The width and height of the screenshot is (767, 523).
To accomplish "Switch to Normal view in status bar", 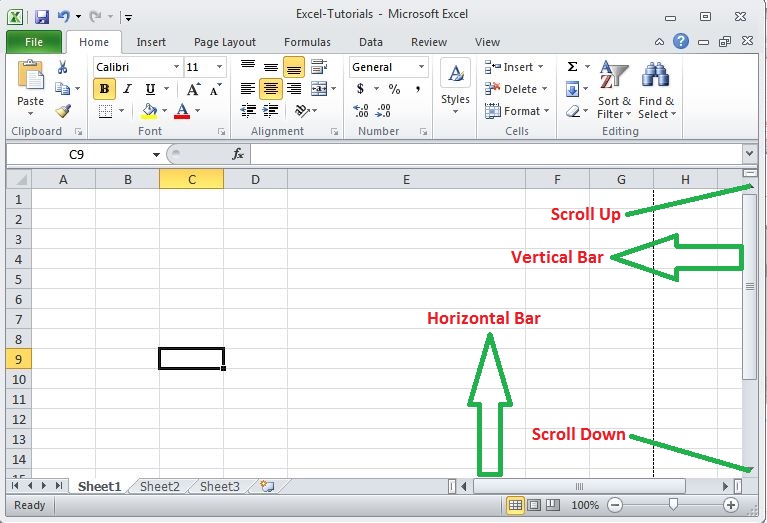I will (x=515, y=505).
